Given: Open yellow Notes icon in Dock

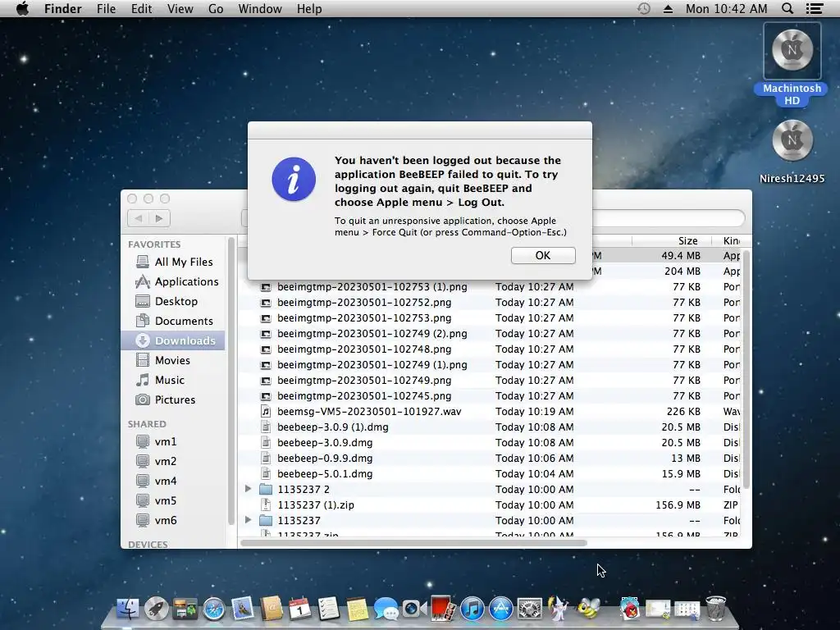Looking at the screenshot, I should pos(358,609).
